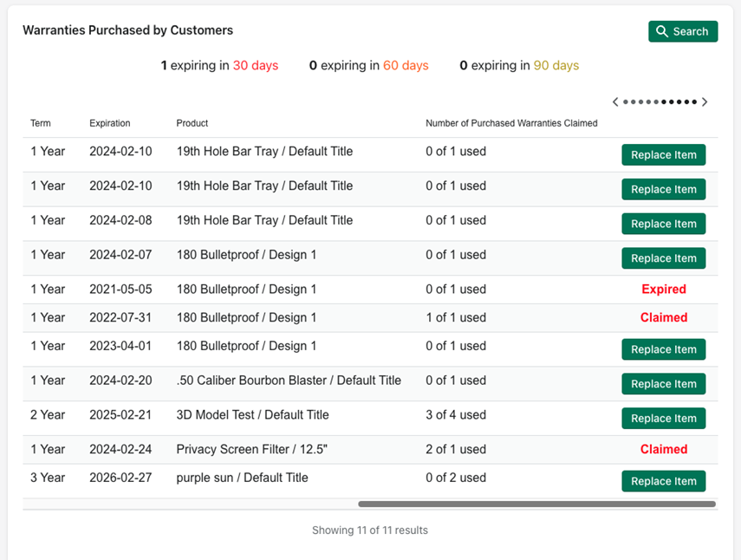Click the Product column header
The width and height of the screenshot is (741, 560).
tap(192, 123)
